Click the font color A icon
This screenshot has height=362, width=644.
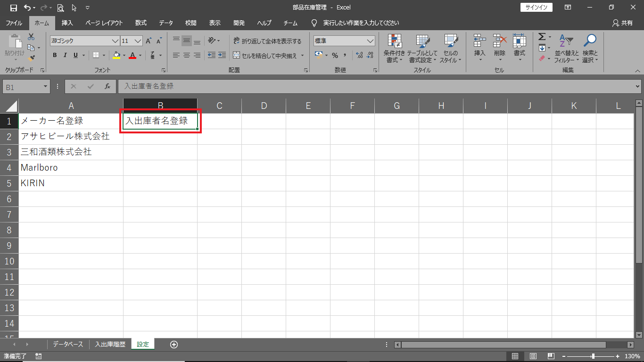coord(132,55)
